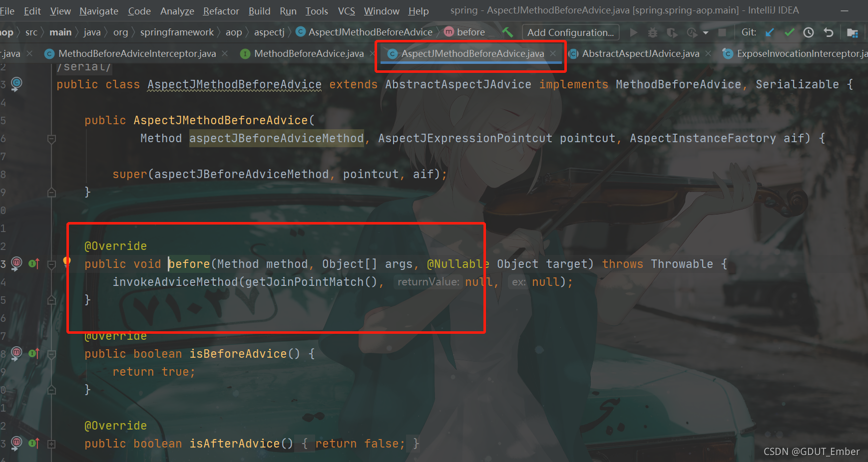Image resolution: width=868 pixels, height=462 pixels.
Task: Select the AspectJMethodBeforeAdvice.java tab
Action: (472, 53)
